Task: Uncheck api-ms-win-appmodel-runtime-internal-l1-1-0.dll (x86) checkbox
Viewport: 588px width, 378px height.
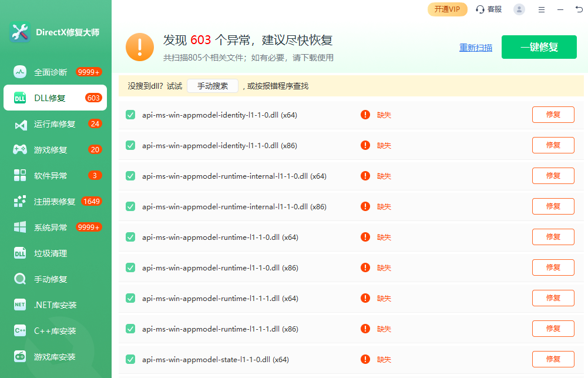Action: 130,206
